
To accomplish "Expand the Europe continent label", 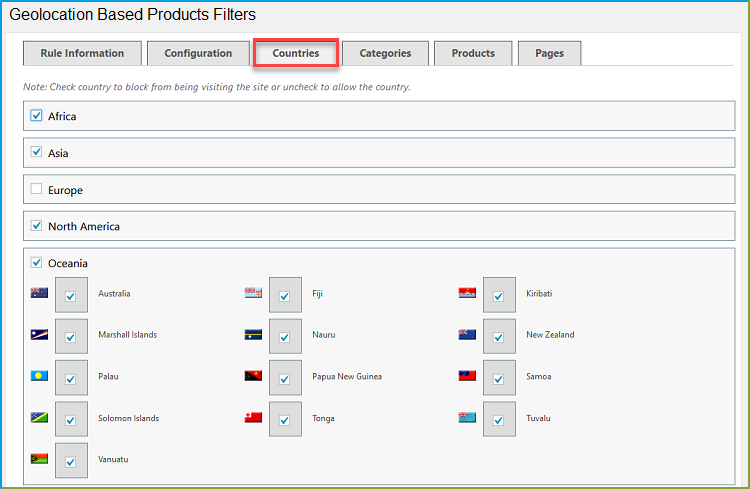I will click(65, 190).
